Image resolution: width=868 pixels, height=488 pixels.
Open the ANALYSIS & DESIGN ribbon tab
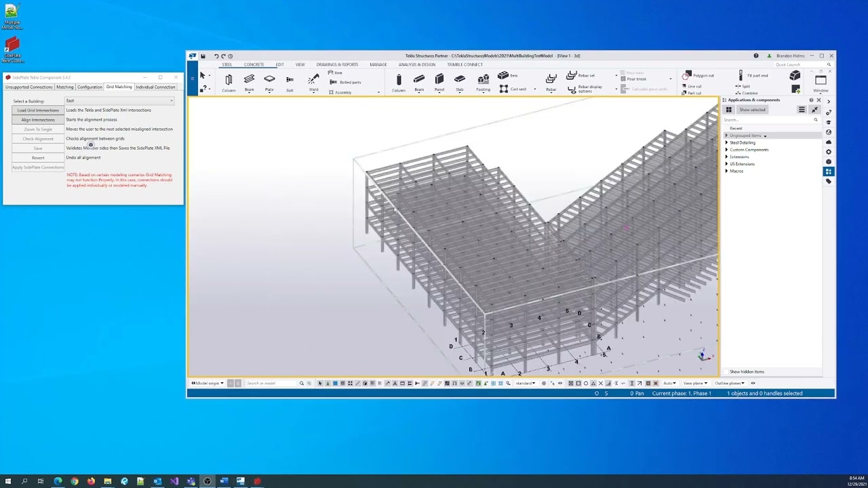coord(417,65)
